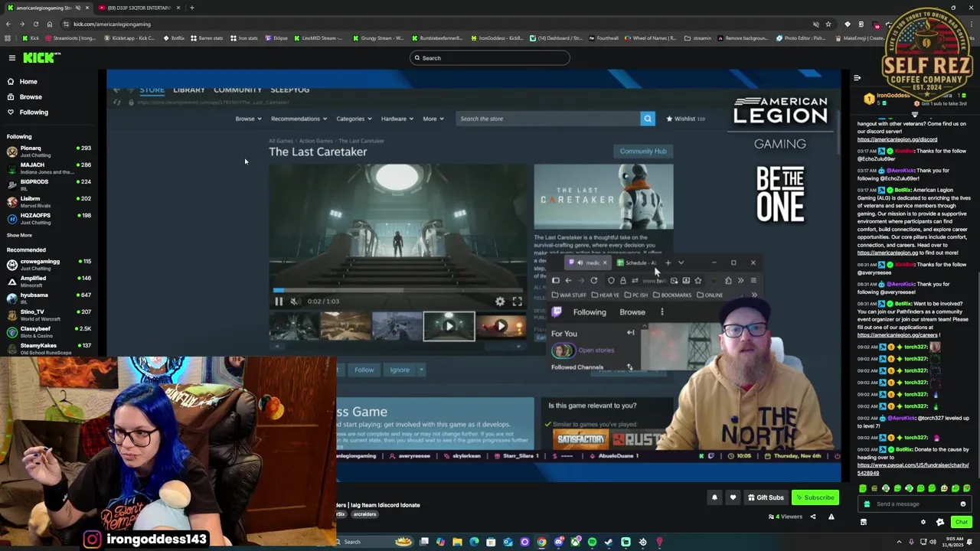Open HQZAOFPS channel in sidebar
This screenshot has width=980, height=551.
49,218
